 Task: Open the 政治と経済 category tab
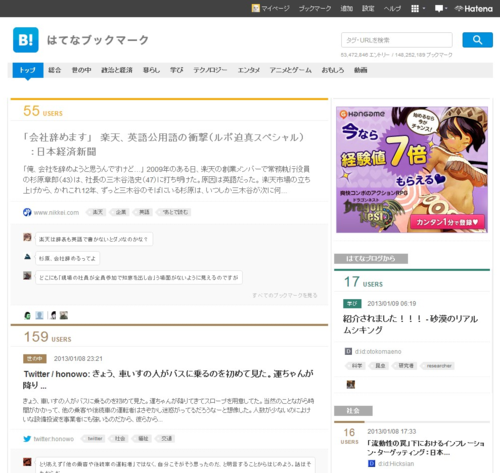point(117,70)
